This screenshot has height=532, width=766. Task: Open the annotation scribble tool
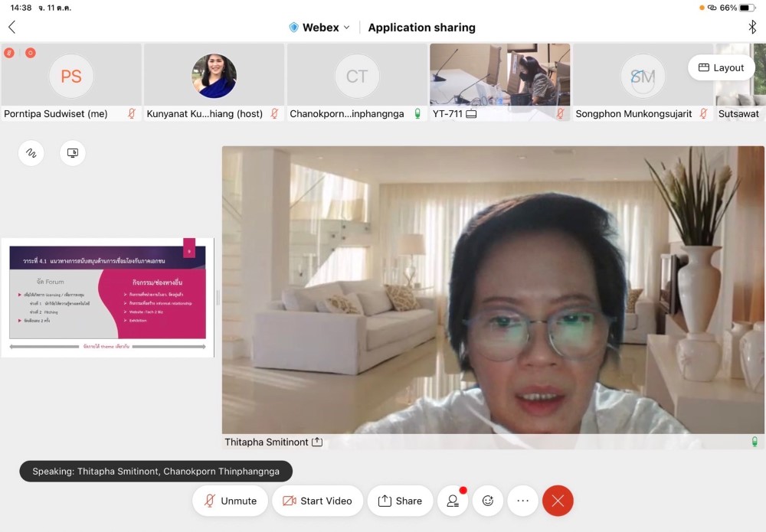pyautogui.click(x=31, y=153)
